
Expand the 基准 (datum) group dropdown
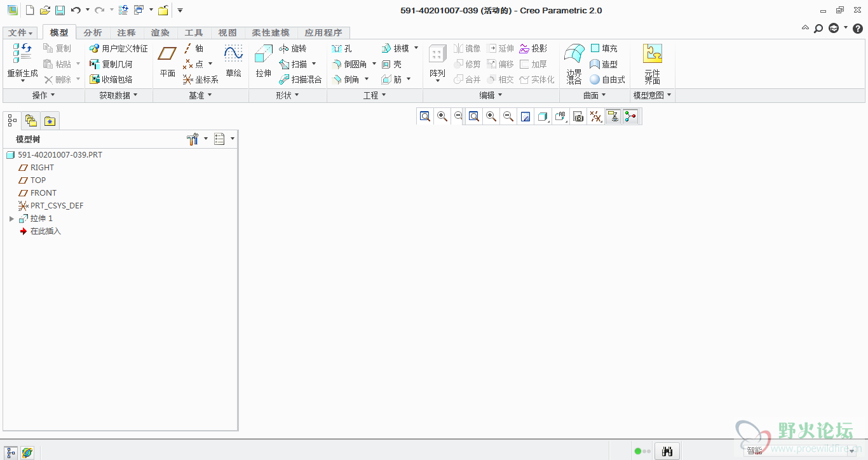pyautogui.click(x=201, y=95)
